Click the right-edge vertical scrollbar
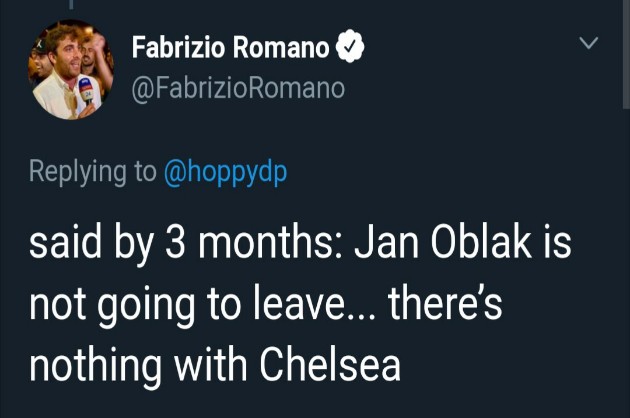Screen dimensions: 630x418 625,60
